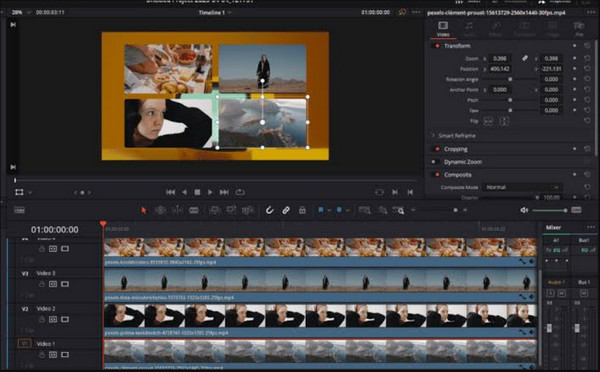Adjust the monitor volume slider

click(549, 210)
